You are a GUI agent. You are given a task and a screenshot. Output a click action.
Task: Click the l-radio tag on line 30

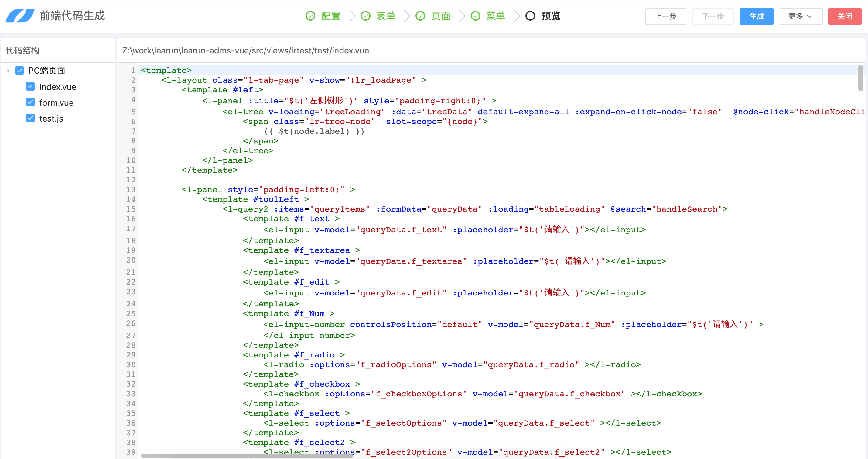point(284,364)
